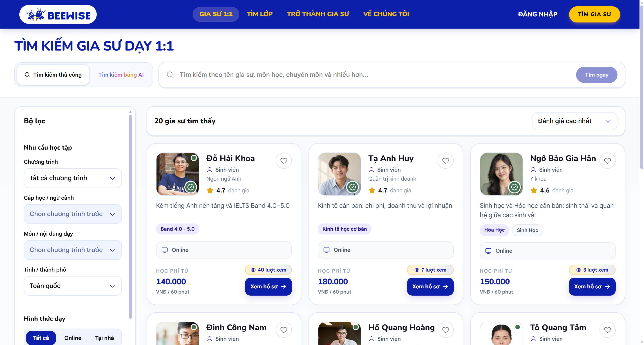Favorite tutor Ngô Bảo Gia Hân heart icon
The width and height of the screenshot is (644, 345).
point(607,161)
